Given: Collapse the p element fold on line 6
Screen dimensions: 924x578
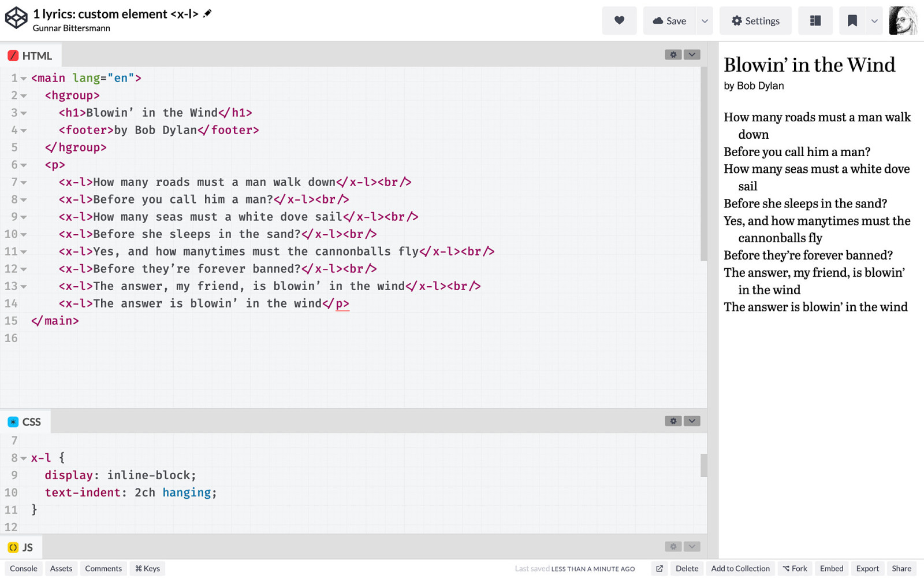Looking at the screenshot, I should tap(24, 165).
